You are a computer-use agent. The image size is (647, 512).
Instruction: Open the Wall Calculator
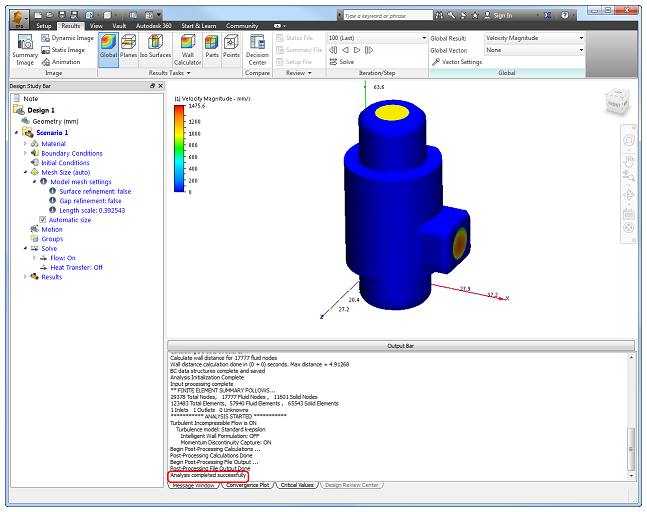tap(188, 50)
